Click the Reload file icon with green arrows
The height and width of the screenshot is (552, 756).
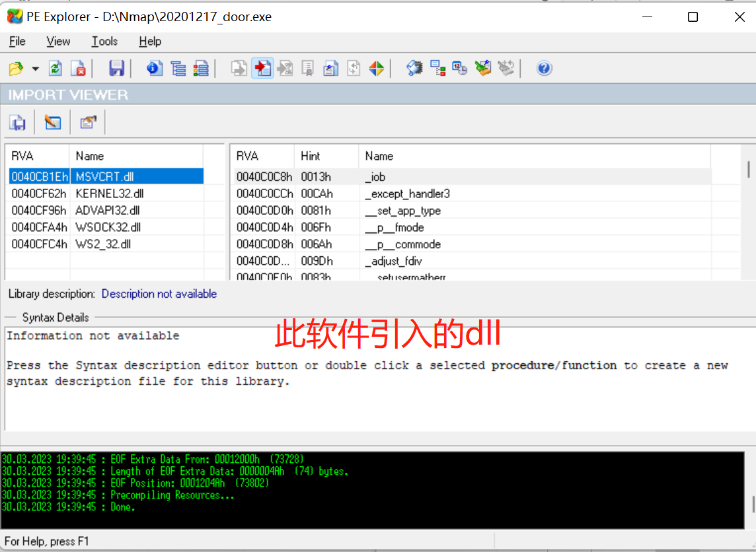[x=56, y=69]
